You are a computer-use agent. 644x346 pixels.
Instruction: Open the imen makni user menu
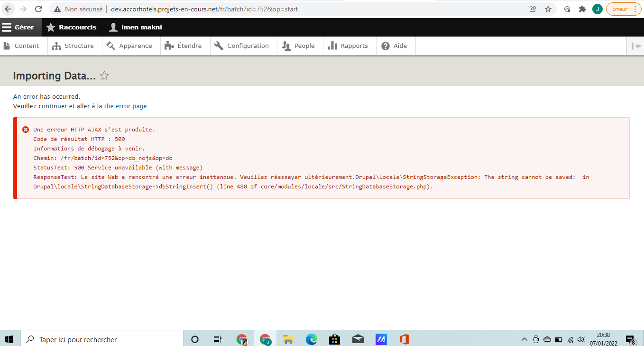tap(135, 27)
